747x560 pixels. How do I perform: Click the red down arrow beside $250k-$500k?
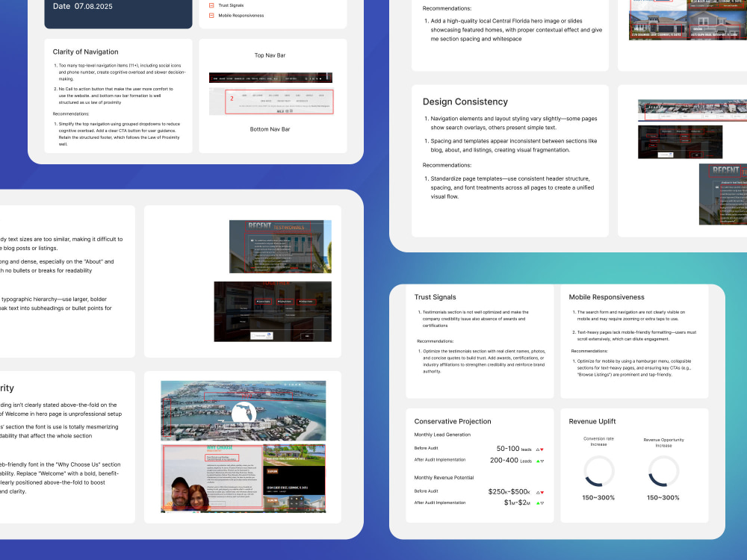(542, 492)
